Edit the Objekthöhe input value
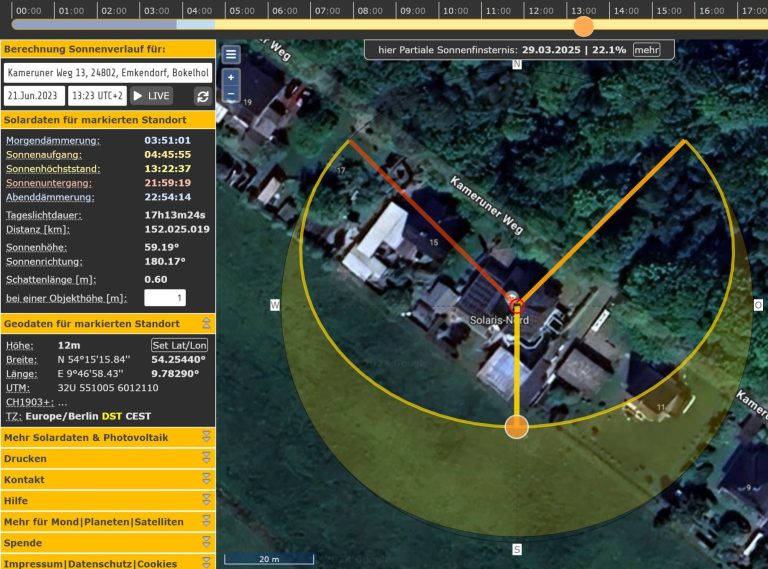768x569 pixels. point(165,298)
